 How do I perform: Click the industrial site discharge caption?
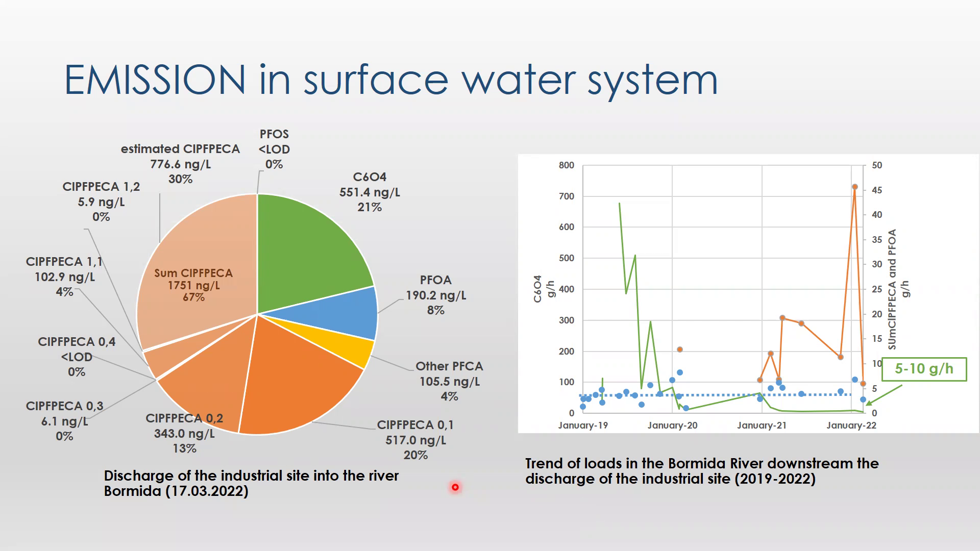tap(251, 483)
